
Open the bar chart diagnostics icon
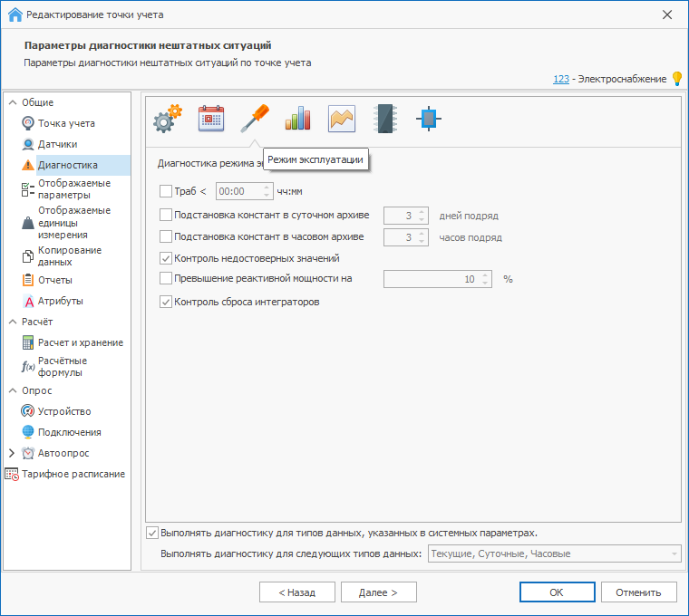tap(297, 119)
